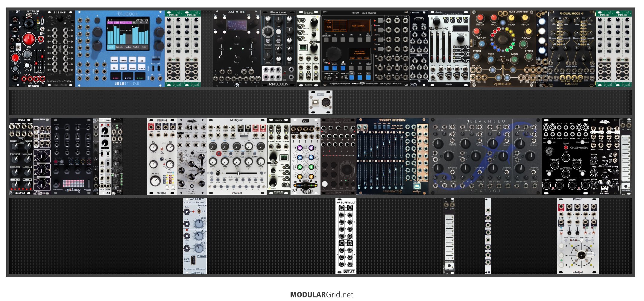This screenshot has width=644, height=301.
Task: Select the Dual Mocs module
Action: tap(572, 49)
